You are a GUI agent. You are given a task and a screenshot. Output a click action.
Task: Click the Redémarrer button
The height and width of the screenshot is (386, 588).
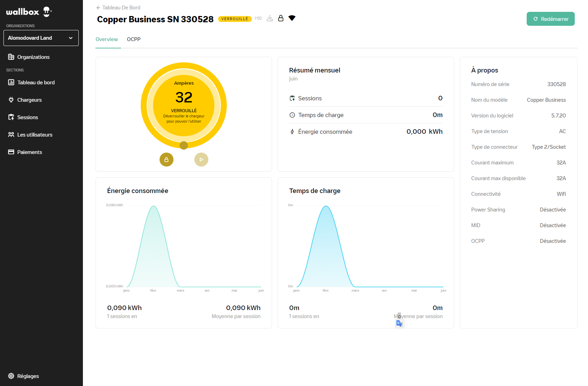click(x=551, y=19)
